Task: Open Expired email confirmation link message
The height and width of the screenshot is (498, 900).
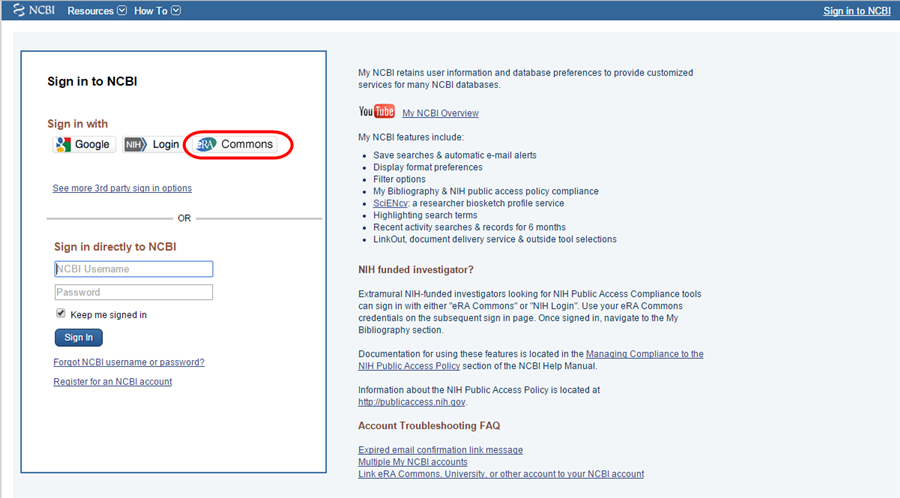Action: 440,450
